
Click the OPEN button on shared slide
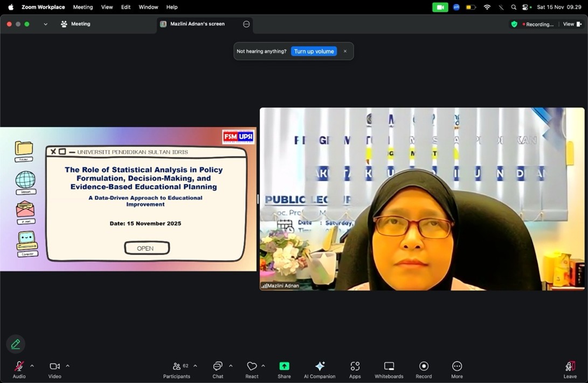pos(147,248)
